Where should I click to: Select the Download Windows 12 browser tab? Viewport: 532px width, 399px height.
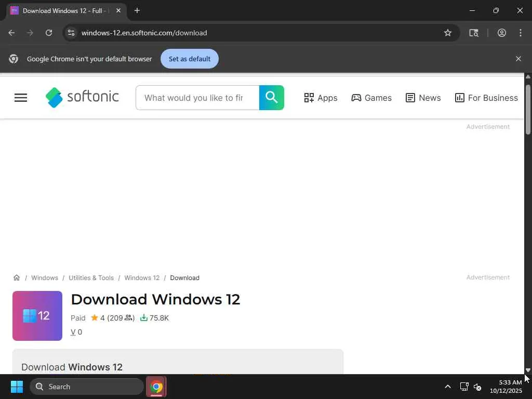coord(67,10)
